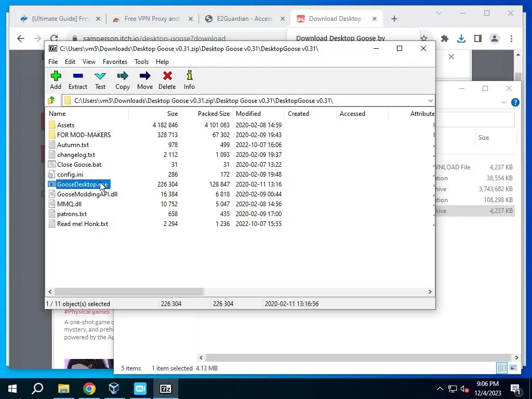
Task: Open the Favorites menu
Action: coord(115,62)
